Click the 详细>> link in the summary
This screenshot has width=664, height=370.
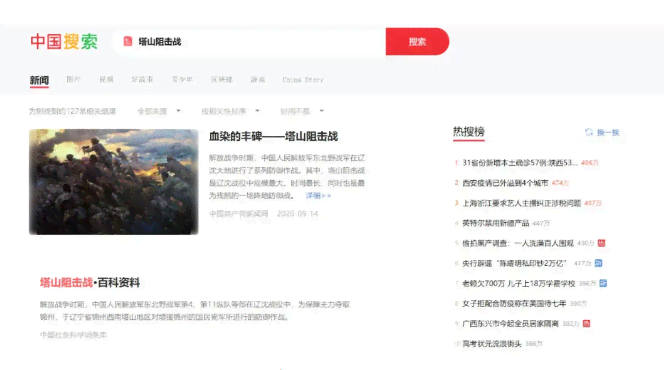318,196
